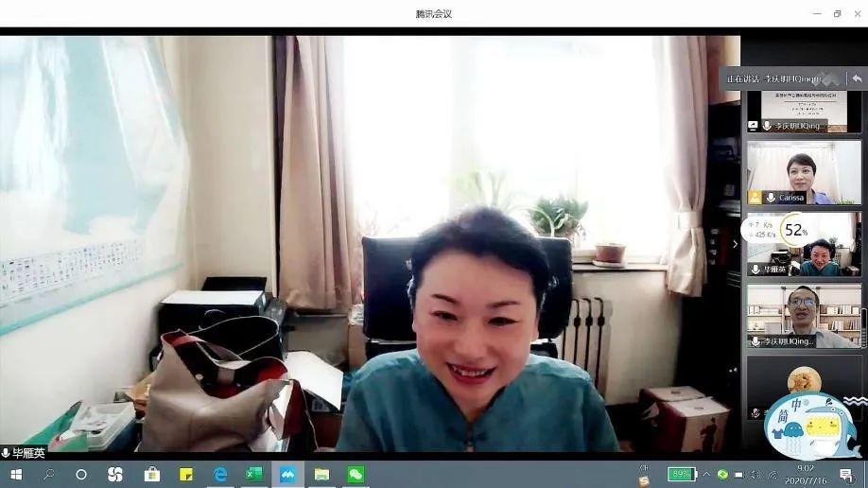Open the Windows Start menu

(15, 474)
